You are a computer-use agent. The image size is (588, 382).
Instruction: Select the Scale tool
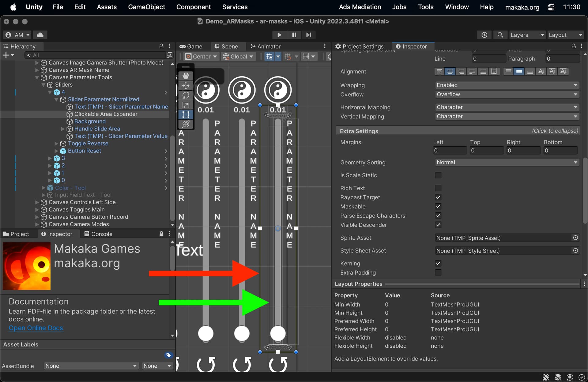(x=186, y=105)
